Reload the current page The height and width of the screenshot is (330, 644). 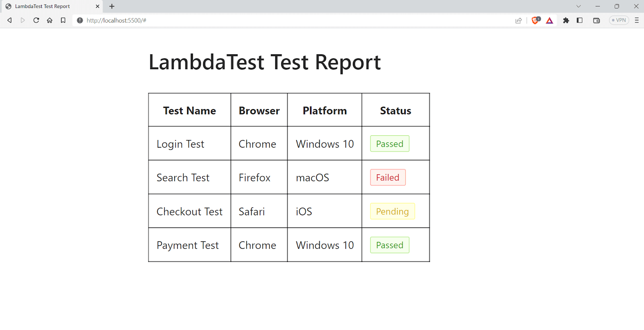click(x=36, y=21)
